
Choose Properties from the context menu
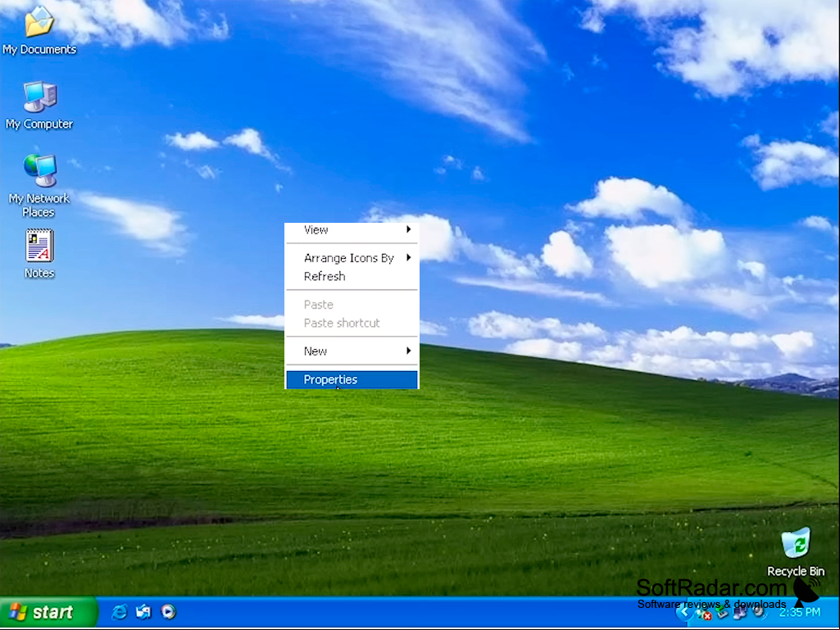click(x=352, y=379)
